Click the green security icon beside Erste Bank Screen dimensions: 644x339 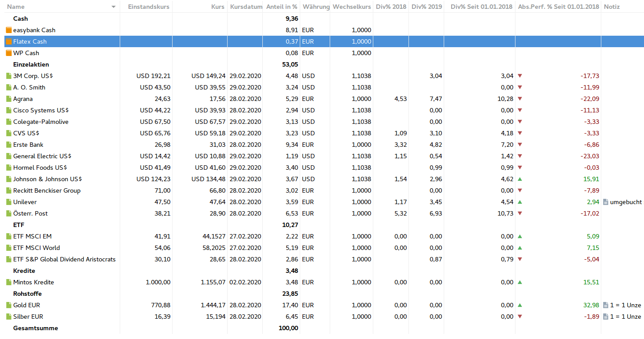point(9,145)
